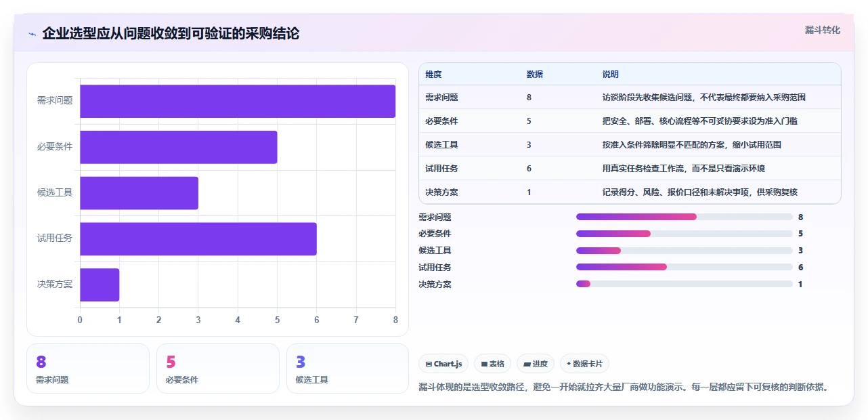The image size is (868, 420).
Task: Click the 候选工具 cell in the table
Action: click(x=441, y=144)
